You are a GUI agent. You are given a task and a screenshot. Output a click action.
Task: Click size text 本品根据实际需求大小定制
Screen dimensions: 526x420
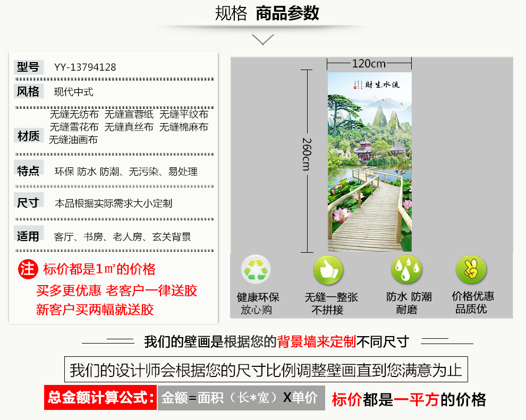tap(113, 203)
